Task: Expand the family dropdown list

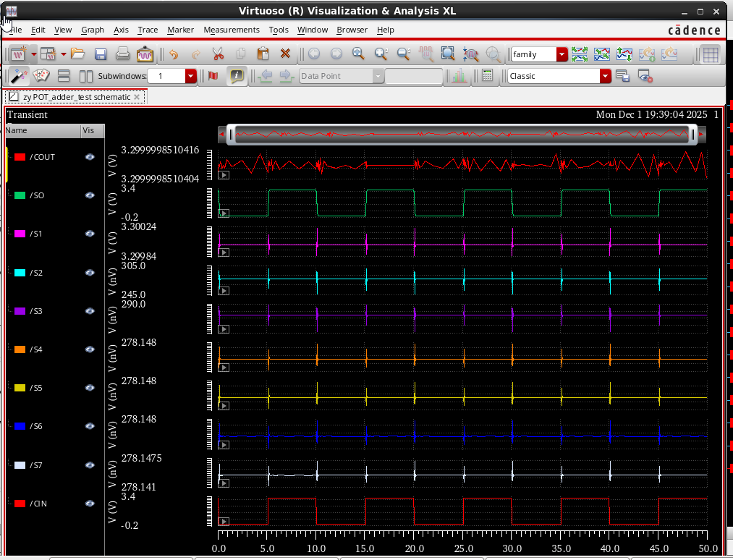Action: (x=562, y=54)
